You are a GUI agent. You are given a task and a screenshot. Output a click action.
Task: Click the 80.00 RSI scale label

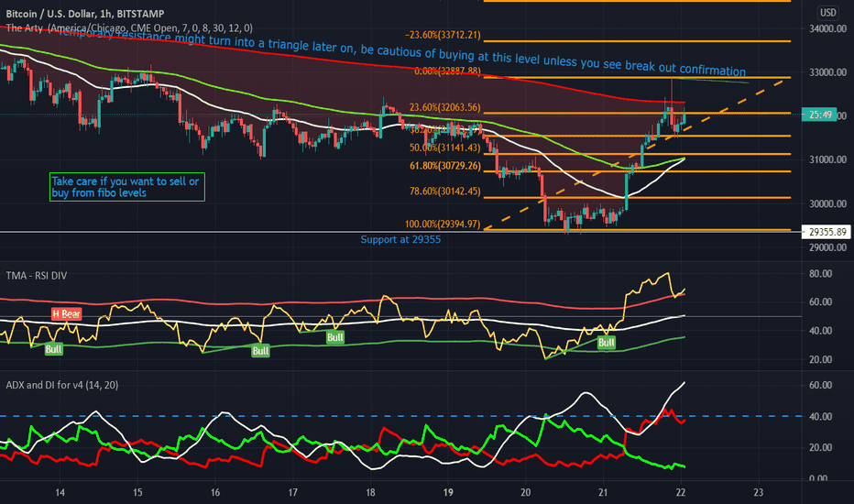point(820,273)
